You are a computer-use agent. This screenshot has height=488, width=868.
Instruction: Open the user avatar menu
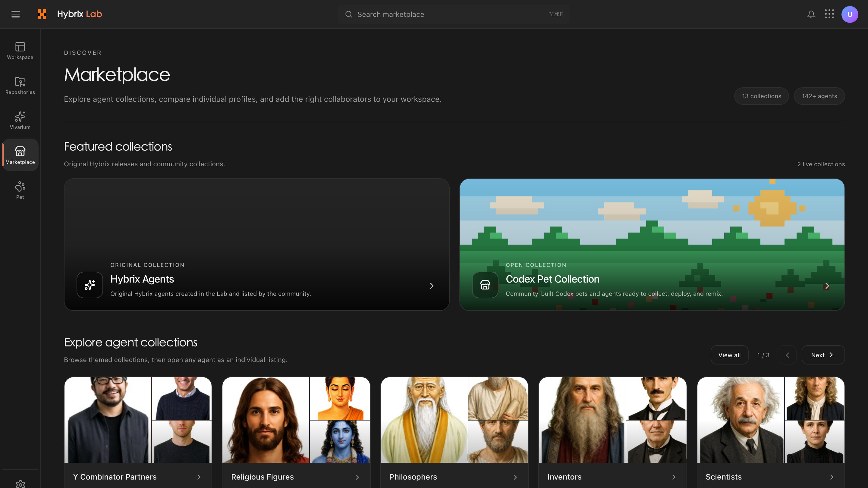pos(850,14)
